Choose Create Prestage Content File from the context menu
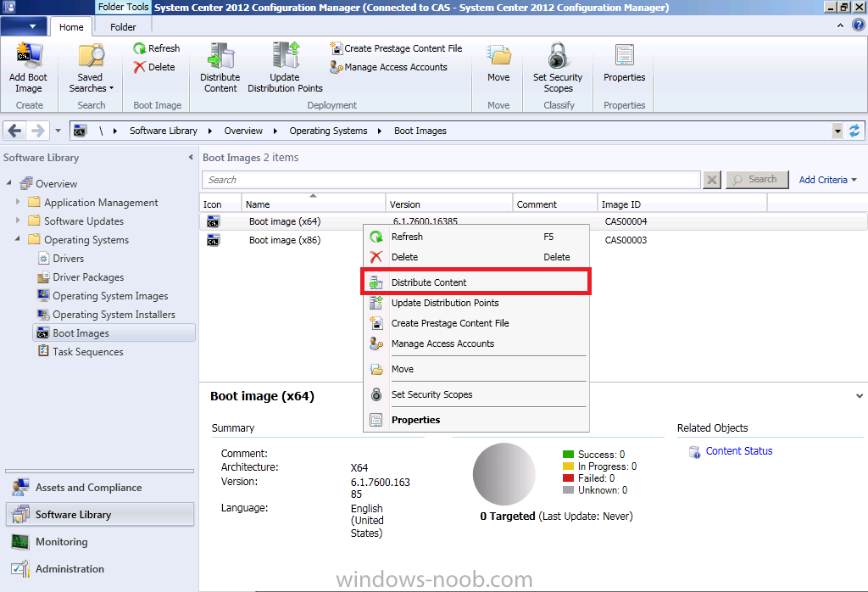 [476, 323]
